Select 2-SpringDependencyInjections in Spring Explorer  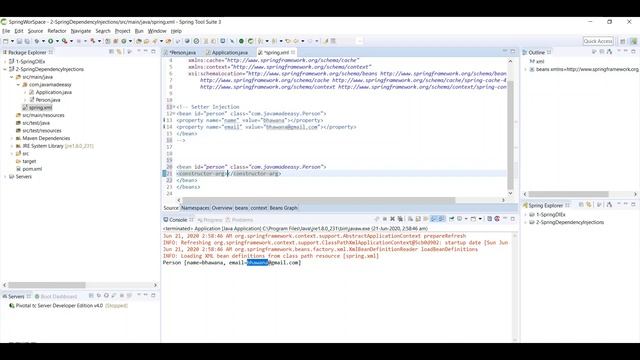coord(570,222)
